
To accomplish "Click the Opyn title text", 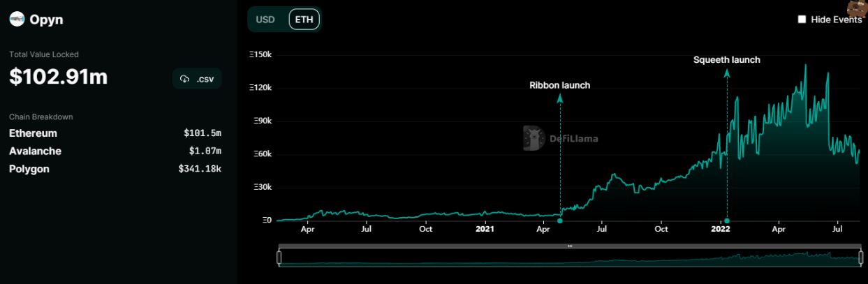I will click(46, 20).
